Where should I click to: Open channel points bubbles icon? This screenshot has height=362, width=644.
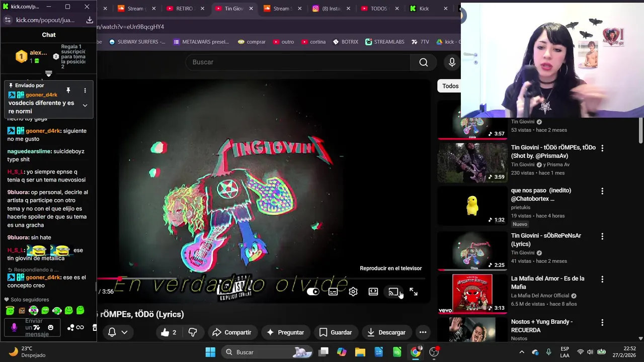pyautogui.click(x=71, y=327)
